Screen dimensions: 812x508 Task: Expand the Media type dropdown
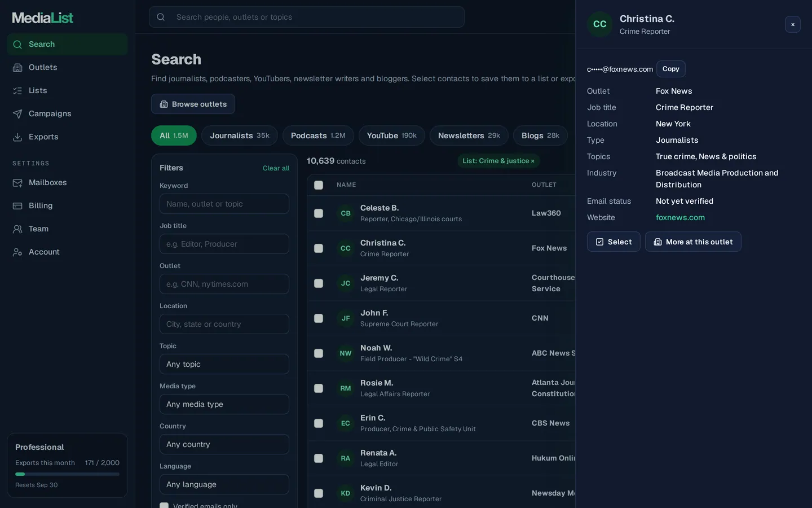(224, 404)
